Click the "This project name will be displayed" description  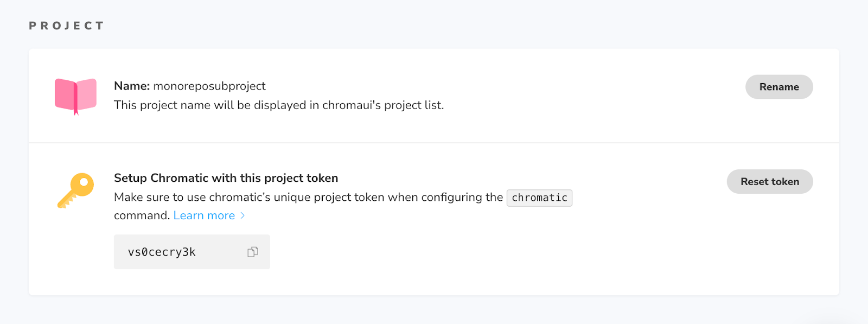click(x=217, y=105)
